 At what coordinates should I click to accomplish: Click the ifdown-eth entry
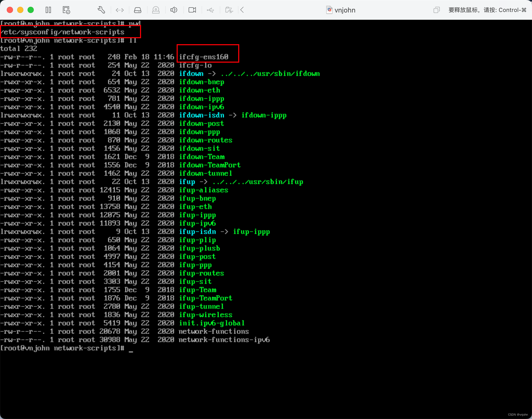(199, 90)
